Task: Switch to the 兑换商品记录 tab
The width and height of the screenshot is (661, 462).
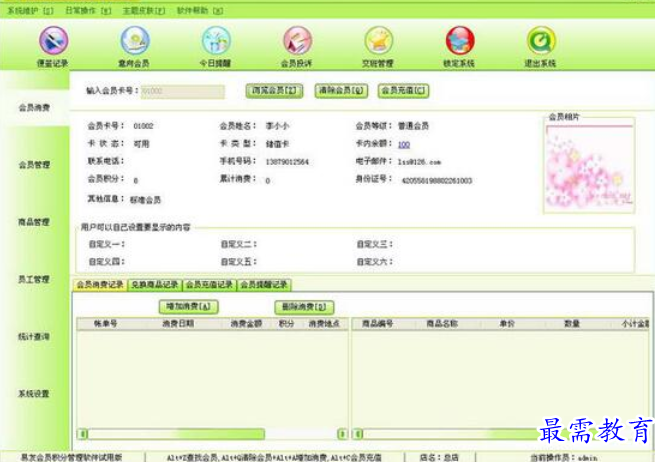Action: [x=155, y=285]
